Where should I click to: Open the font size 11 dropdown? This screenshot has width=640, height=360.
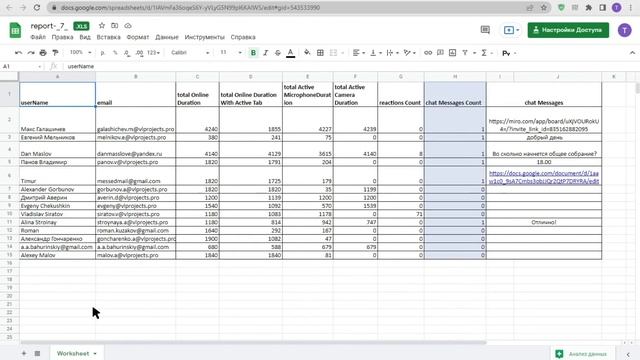tap(231, 52)
